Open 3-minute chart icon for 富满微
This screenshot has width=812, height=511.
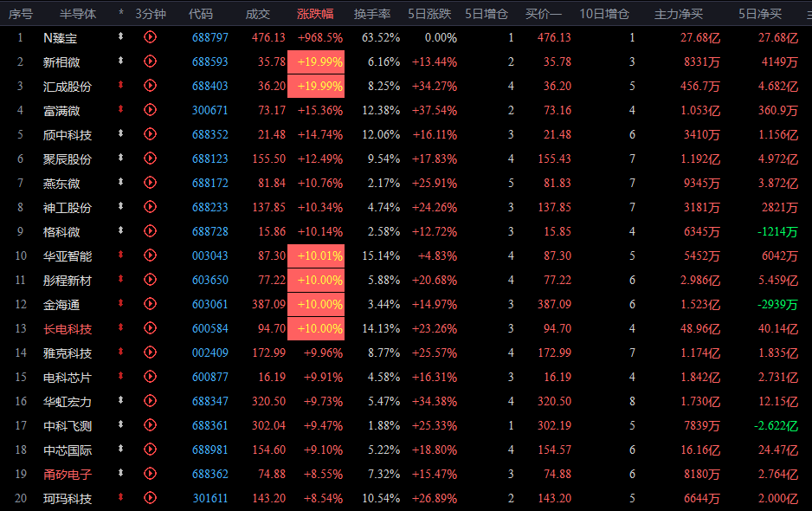coord(150,110)
